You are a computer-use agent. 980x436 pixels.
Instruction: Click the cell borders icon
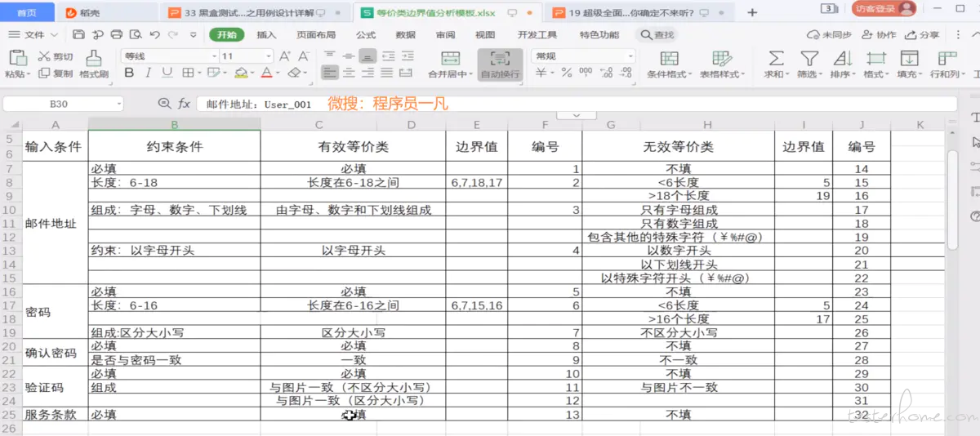[187, 73]
